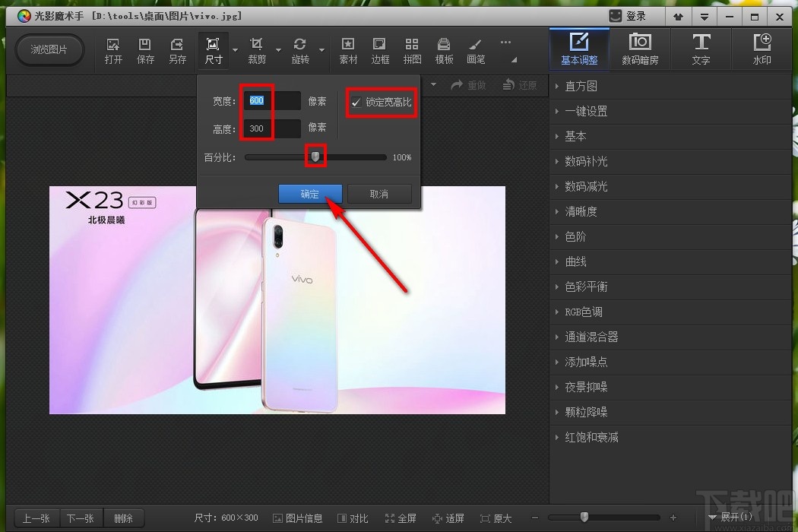Switch to 文字 text tab

tap(701, 49)
